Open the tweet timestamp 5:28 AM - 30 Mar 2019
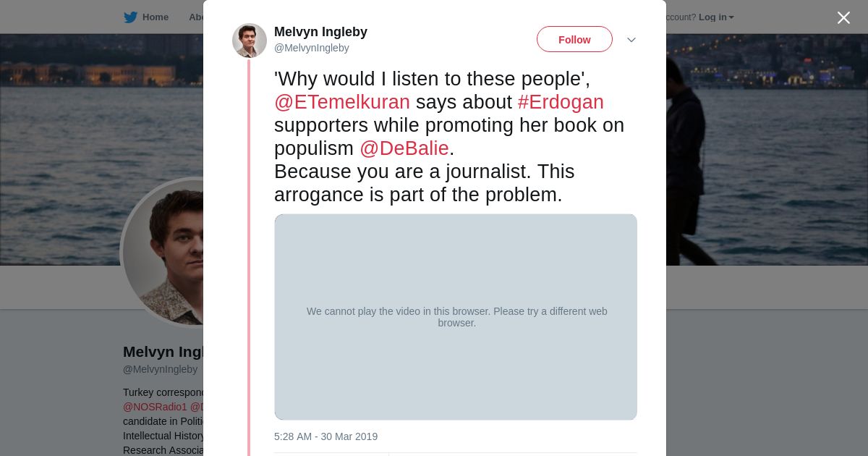 [x=325, y=436]
